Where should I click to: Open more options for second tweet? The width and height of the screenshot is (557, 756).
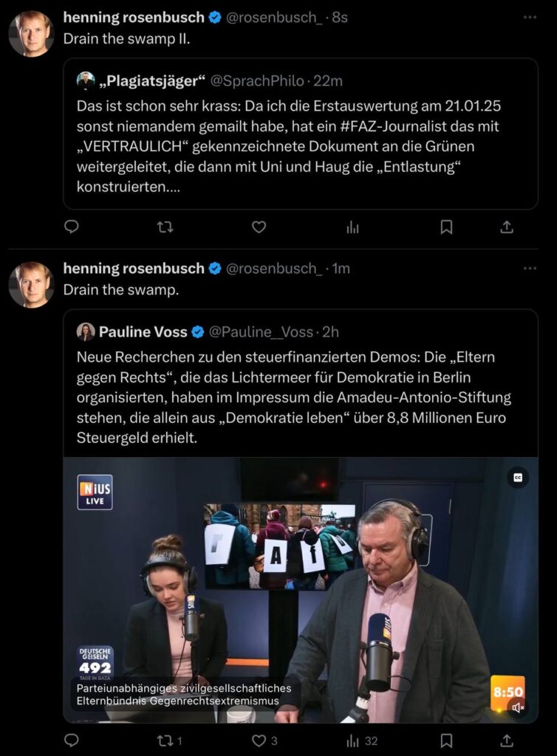point(530,269)
